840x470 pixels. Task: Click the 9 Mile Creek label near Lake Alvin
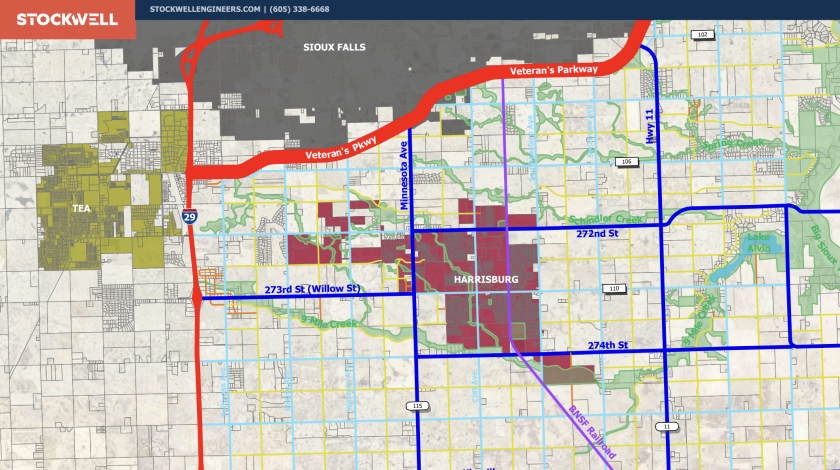(700, 320)
